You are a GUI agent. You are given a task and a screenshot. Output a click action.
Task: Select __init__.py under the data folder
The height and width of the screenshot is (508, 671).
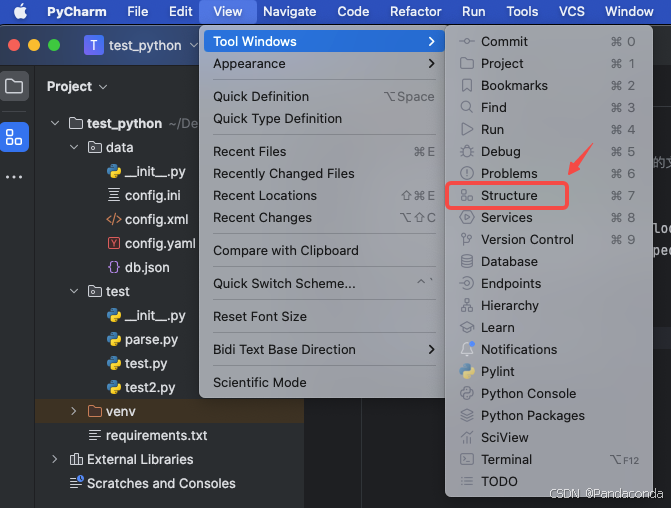click(x=155, y=172)
